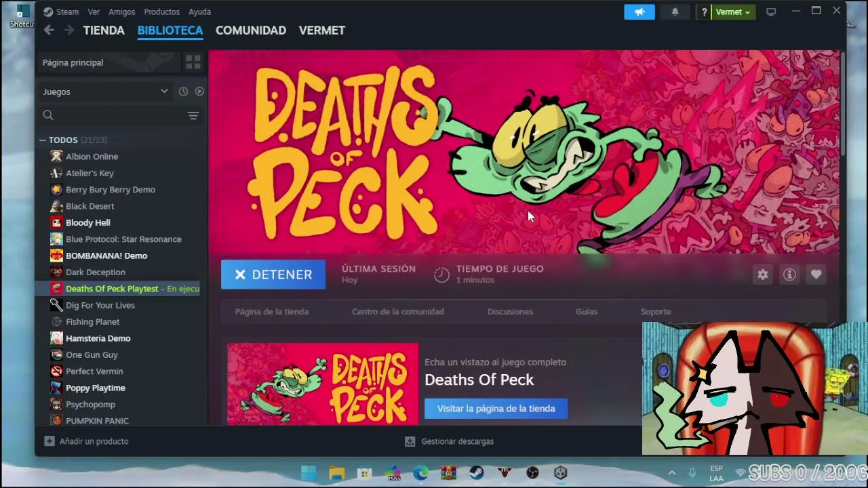Select Blue Protocol: Star Resonance
Image resolution: width=868 pixels, height=488 pixels.
pos(122,239)
